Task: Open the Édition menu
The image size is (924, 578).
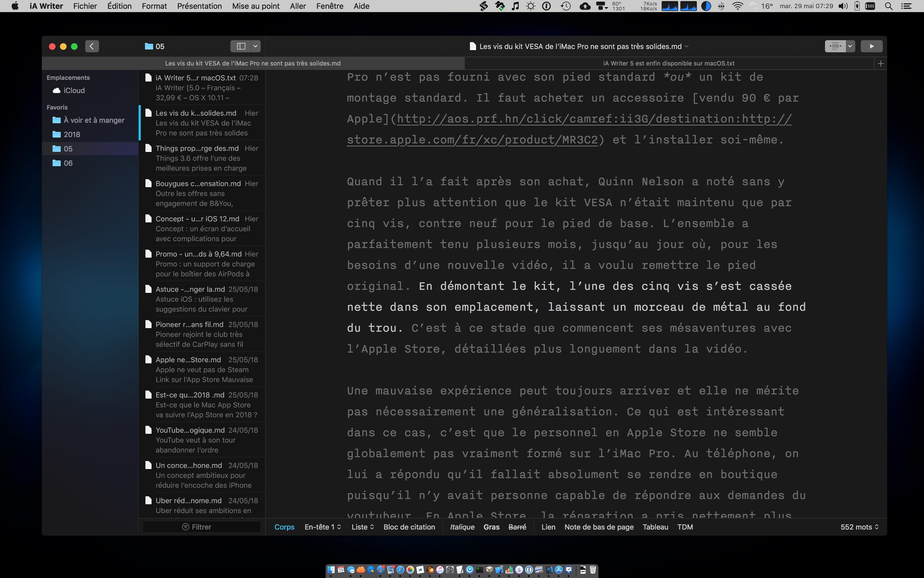Action: click(120, 6)
